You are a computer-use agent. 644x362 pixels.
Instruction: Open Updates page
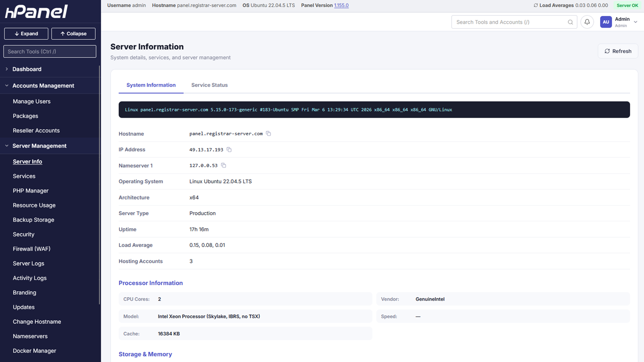point(24,308)
